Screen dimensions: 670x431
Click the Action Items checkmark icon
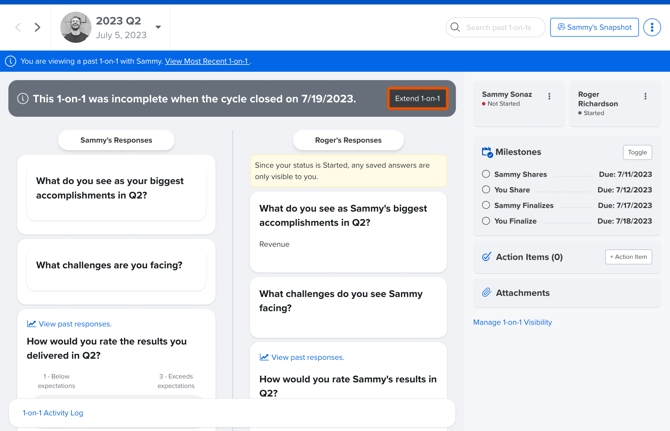pos(487,257)
